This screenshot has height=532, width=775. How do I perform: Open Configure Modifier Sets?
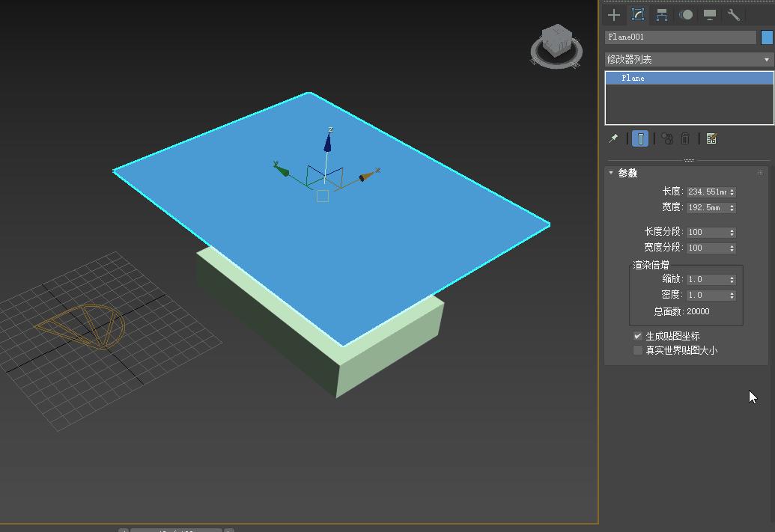[712, 138]
